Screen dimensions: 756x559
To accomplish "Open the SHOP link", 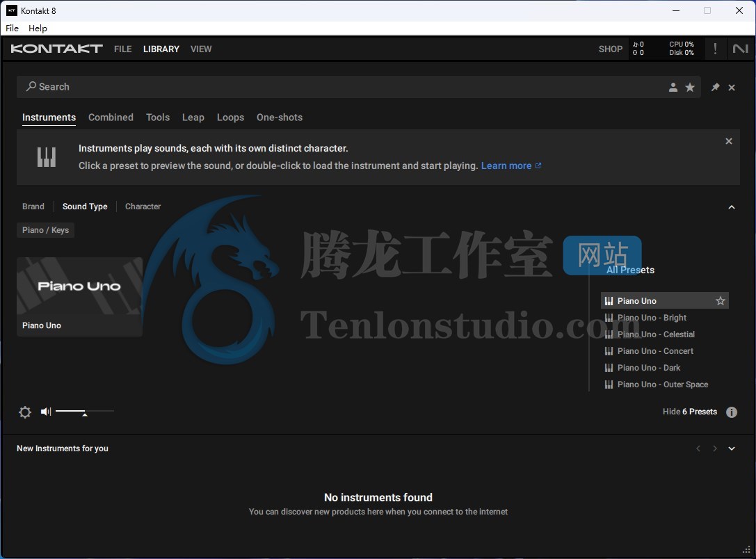I will click(x=611, y=49).
